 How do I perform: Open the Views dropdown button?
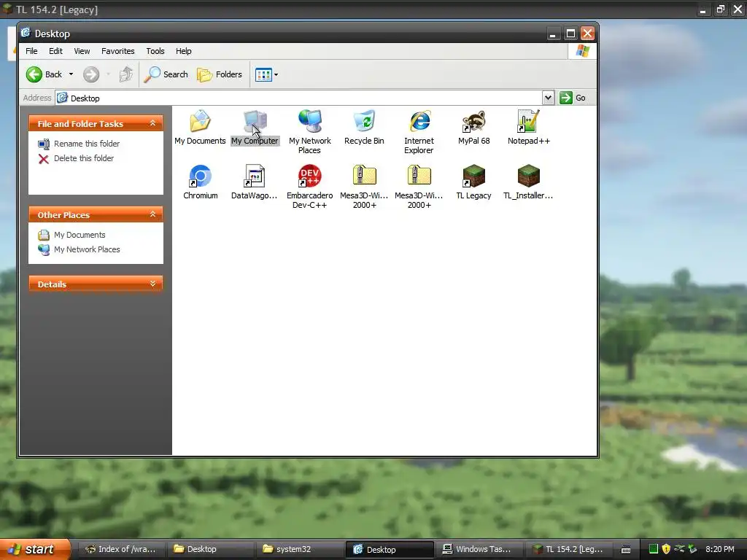(267, 74)
